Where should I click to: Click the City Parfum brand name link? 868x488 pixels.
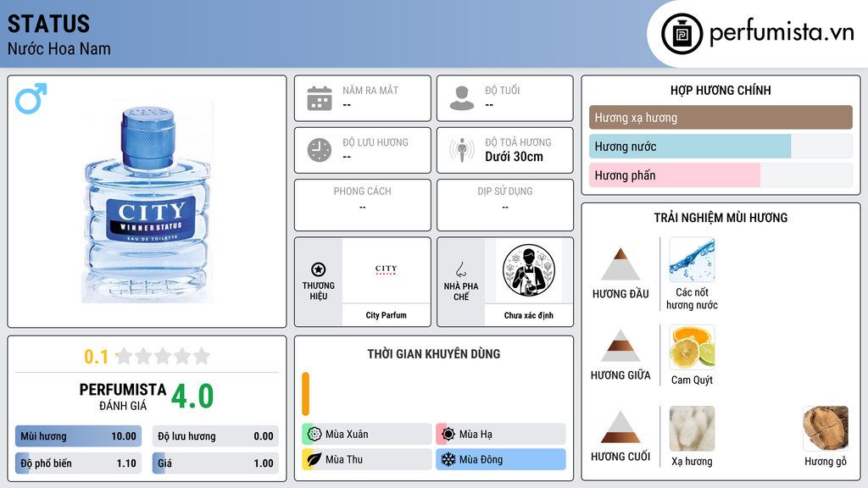tap(386, 315)
